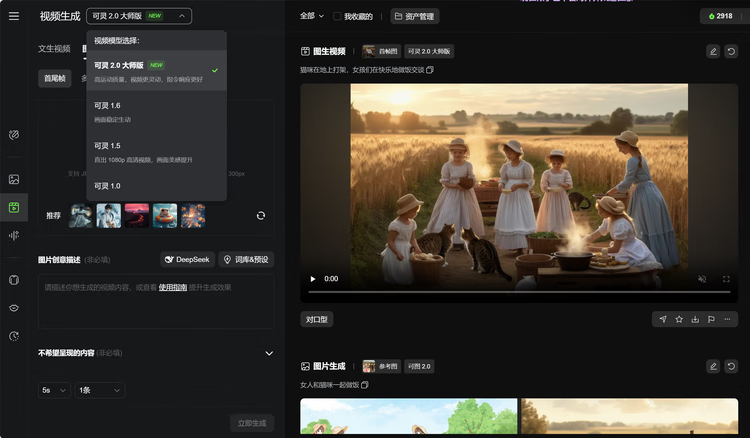The image size is (750, 438).
Task: Click the 对口型 lip-sync button
Action: pyautogui.click(x=317, y=319)
